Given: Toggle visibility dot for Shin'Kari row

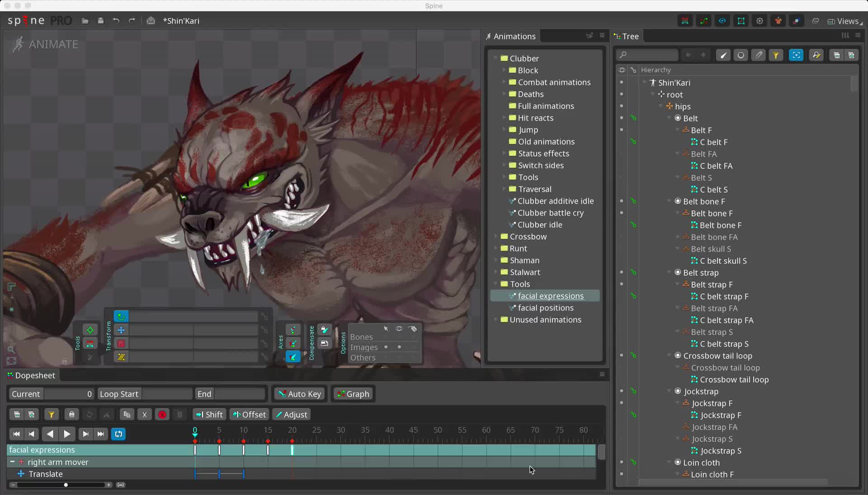Looking at the screenshot, I should pos(622,82).
